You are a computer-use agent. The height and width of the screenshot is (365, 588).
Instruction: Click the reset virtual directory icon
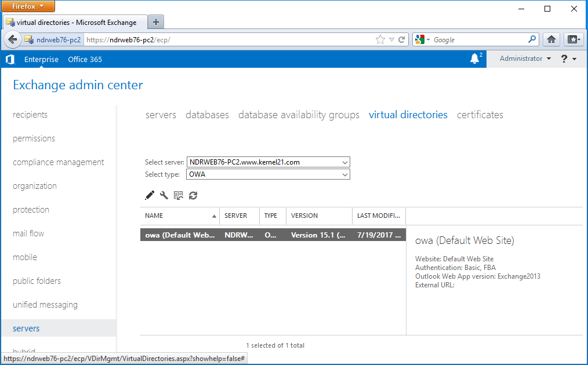(x=178, y=195)
